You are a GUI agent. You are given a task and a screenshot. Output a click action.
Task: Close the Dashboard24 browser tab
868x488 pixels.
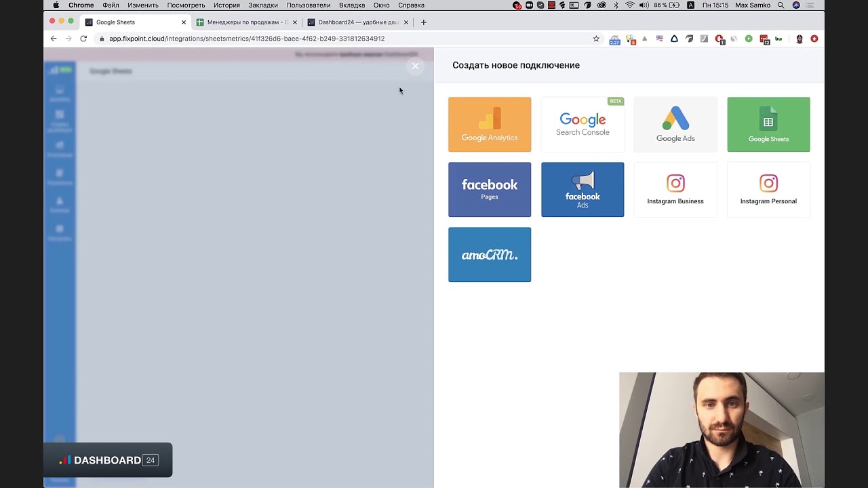406,22
